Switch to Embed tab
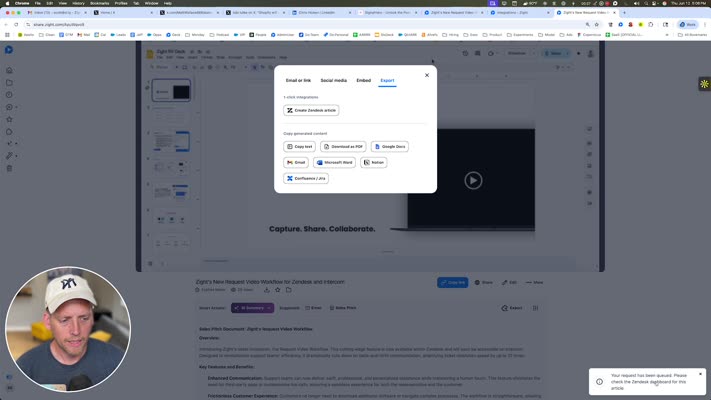 click(x=364, y=80)
